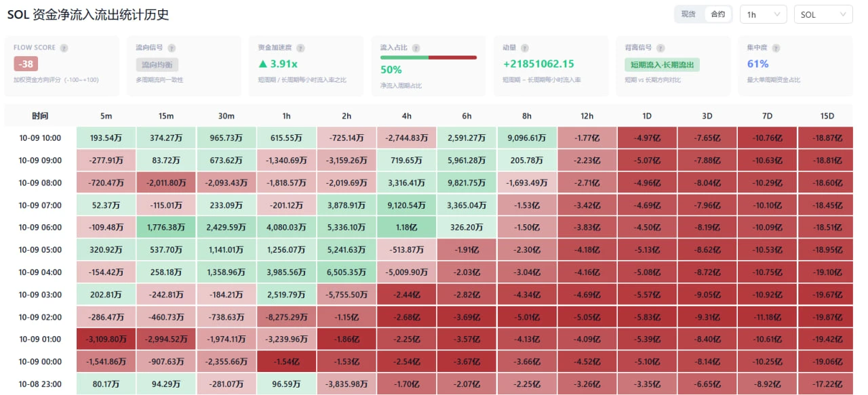Click the 9,096.61万 cell in the 8h column
Screen dimensions: 868x395
pyautogui.click(x=528, y=138)
